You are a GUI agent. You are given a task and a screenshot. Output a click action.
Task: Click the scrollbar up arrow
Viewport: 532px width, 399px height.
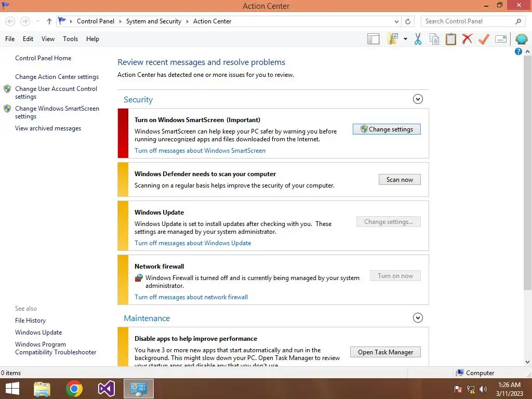click(x=528, y=51)
